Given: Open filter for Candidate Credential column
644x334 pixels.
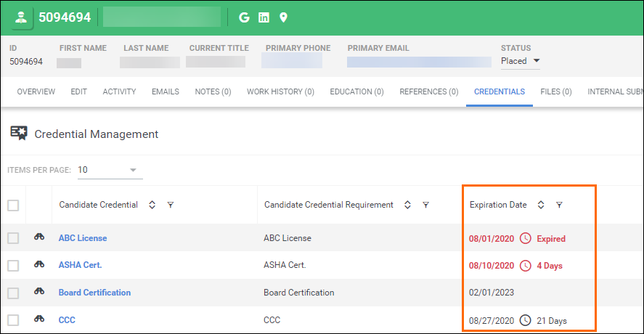Looking at the screenshot, I should 171,205.
